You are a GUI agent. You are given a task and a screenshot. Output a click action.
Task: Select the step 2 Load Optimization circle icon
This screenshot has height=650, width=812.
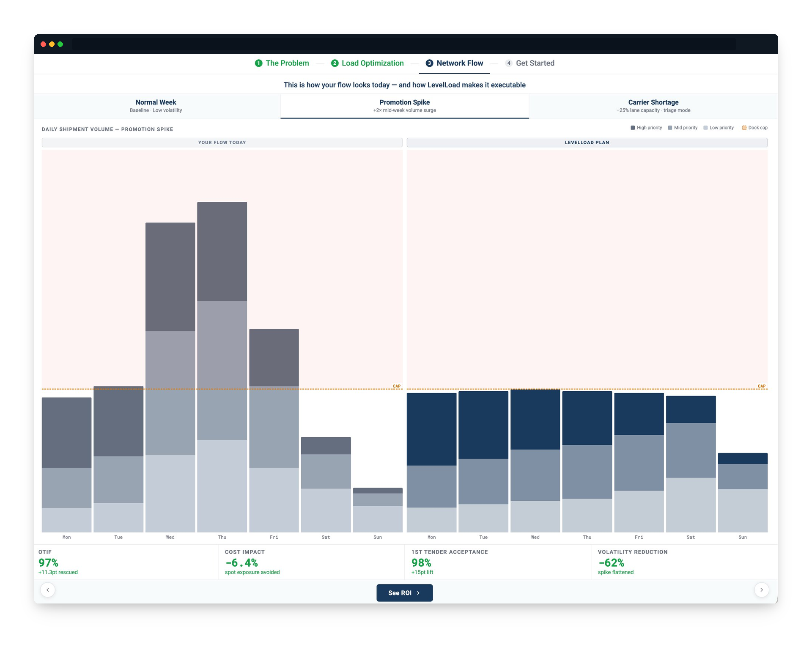[x=335, y=63]
